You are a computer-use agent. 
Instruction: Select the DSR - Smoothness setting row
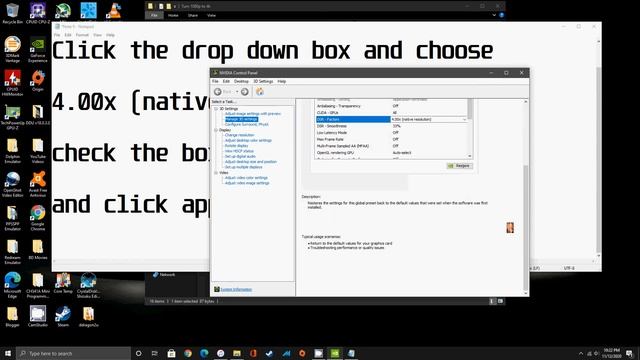pyautogui.click(x=391, y=126)
